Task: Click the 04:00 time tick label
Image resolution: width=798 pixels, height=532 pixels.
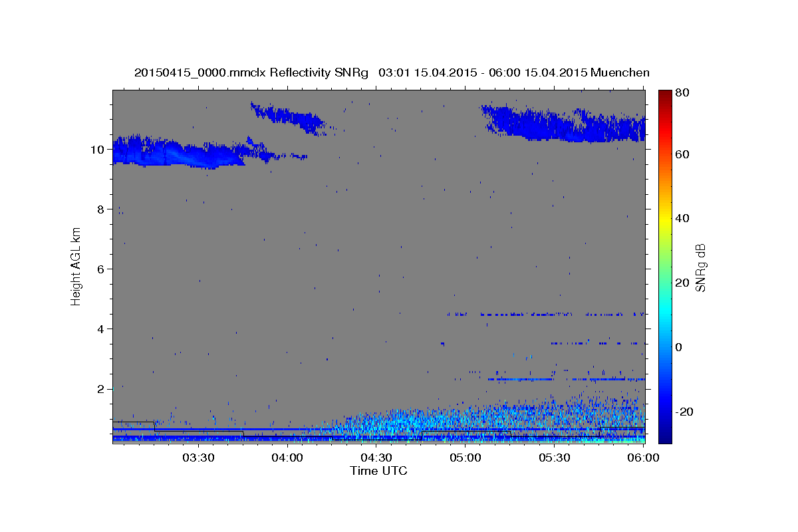Action: (287, 458)
